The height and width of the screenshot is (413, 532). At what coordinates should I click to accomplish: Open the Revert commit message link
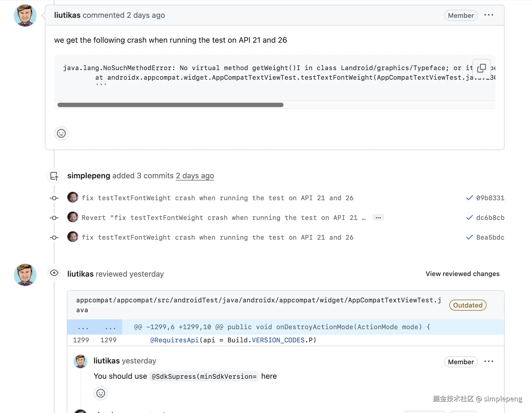(219, 218)
